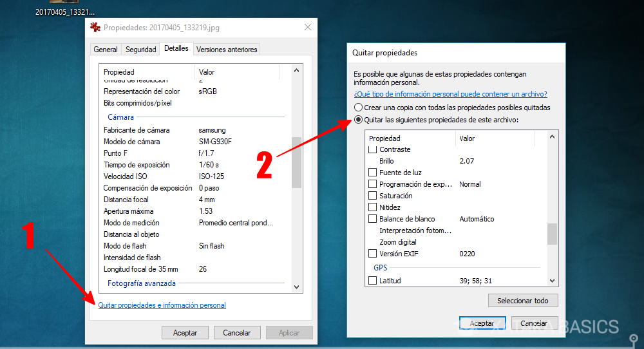The image size is (644, 349).
Task: Click Aceptar in the Quitar propiedades dialog
Action: (x=482, y=323)
